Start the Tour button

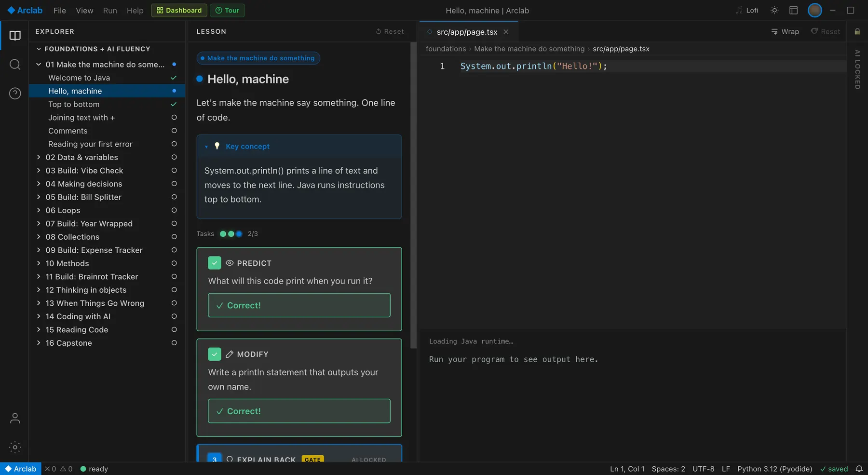pos(228,11)
